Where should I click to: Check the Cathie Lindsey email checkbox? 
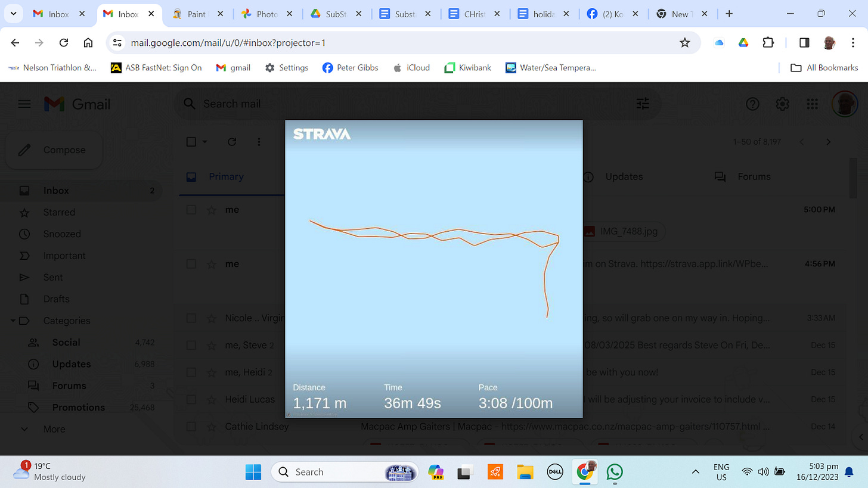coord(191,427)
